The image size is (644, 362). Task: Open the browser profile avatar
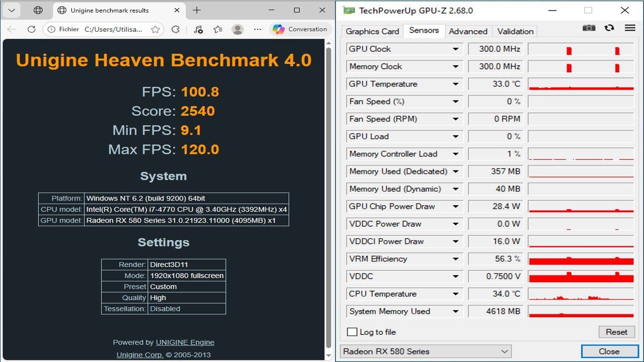point(238,29)
